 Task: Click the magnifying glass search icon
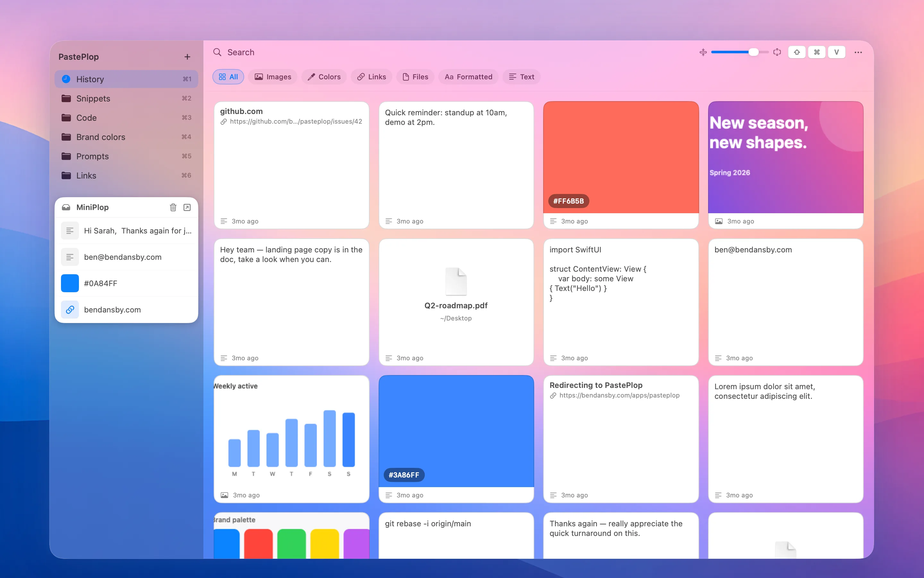click(217, 52)
